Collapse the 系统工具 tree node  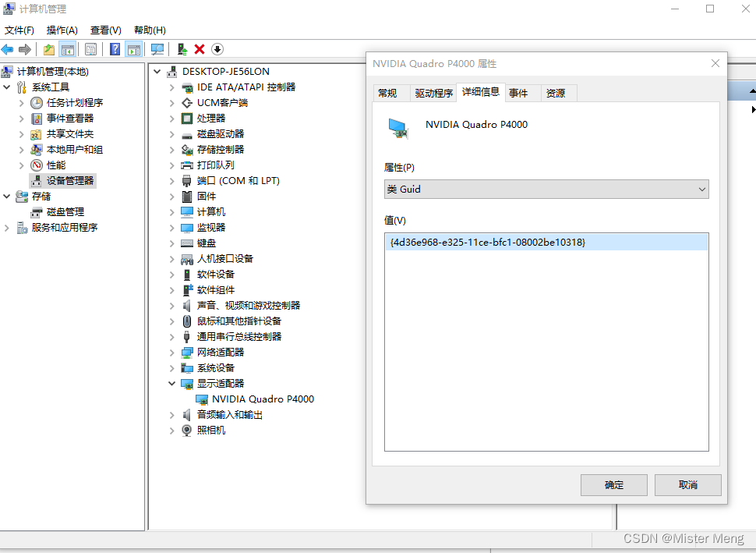click(x=7, y=87)
